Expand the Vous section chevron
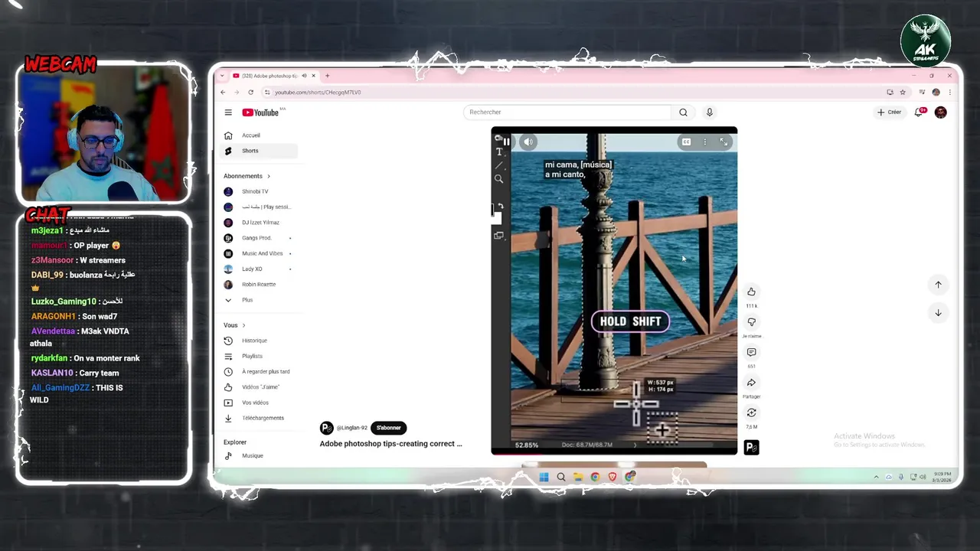This screenshot has width=980, height=551. [x=243, y=325]
